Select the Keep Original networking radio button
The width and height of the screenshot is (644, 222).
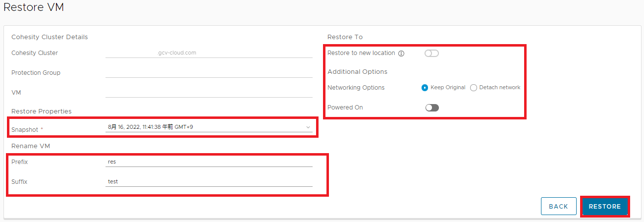[x=425, y=88]
